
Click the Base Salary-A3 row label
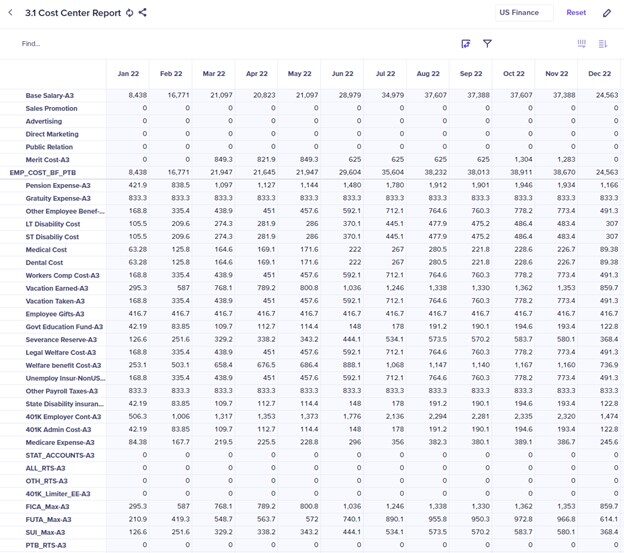[49, 95]
